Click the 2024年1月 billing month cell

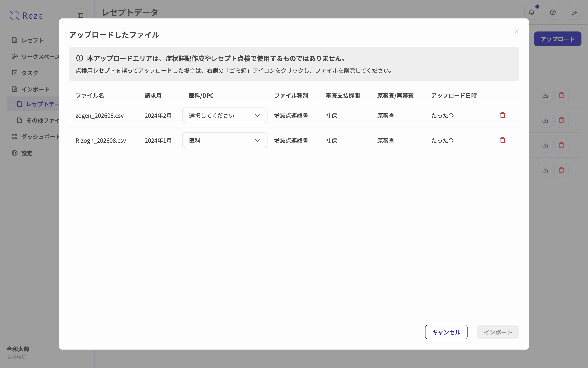coord(158,141)
